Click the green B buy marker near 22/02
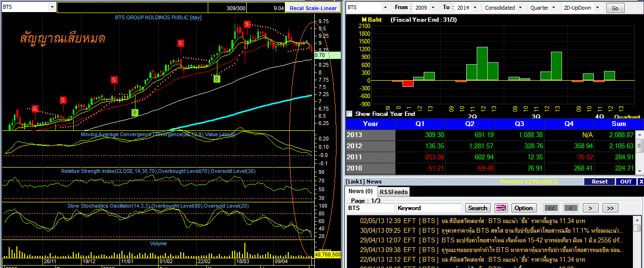 point(217,79)
